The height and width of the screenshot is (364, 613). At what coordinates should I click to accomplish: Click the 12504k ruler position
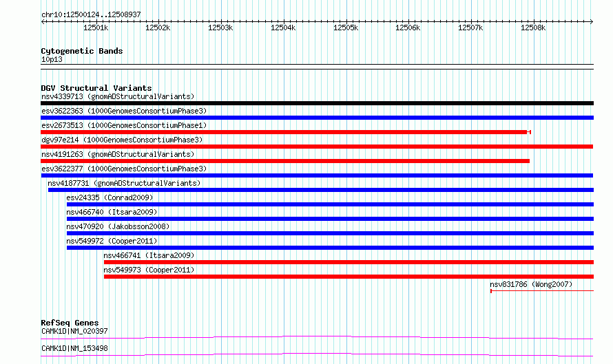(x=283, y=28)
